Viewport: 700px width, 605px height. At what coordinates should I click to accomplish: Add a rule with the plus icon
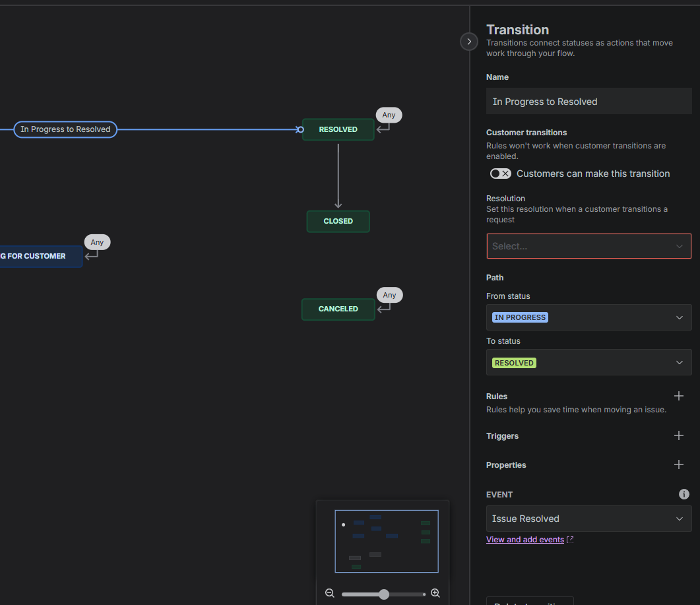(x=679, y=396)
